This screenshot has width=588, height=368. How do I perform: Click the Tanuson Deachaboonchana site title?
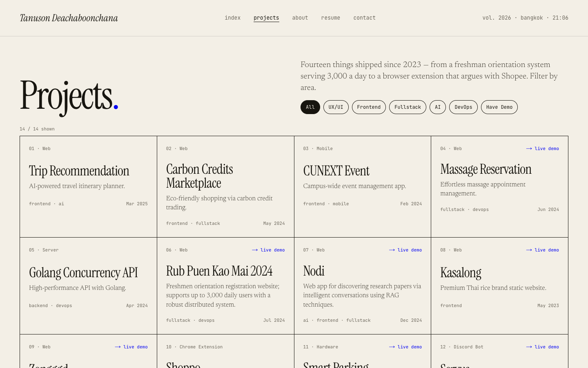(69, 18)
